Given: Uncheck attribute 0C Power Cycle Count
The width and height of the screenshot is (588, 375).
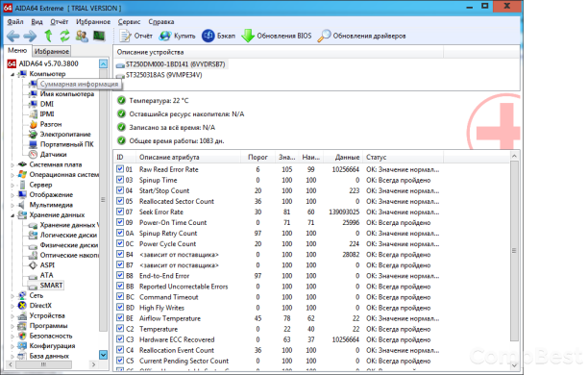Looking at the screenshot, I should 120,243.
